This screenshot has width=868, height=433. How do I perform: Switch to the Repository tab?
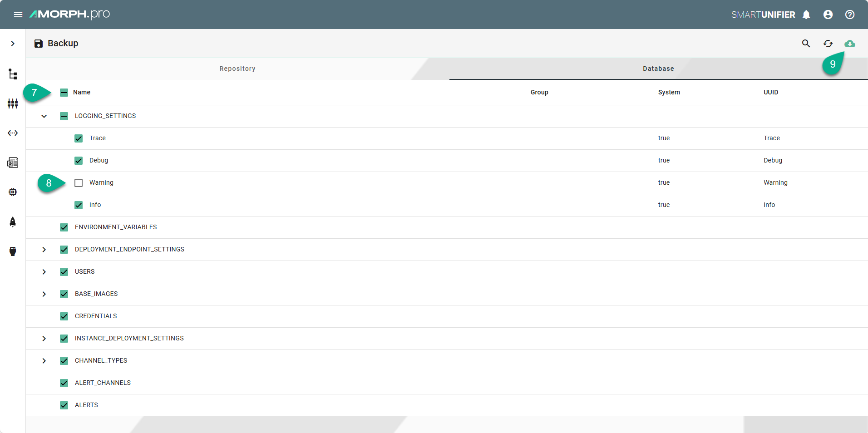coord(237,69)
